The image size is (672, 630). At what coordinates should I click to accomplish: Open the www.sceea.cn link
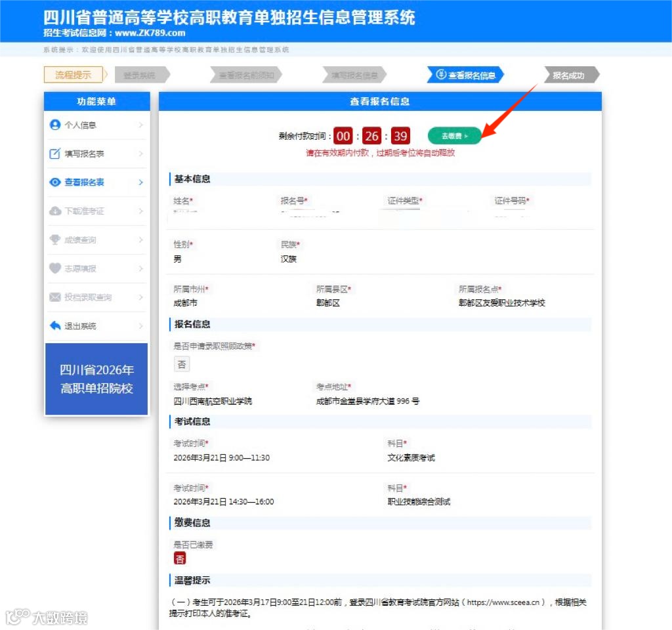(503, 602)
